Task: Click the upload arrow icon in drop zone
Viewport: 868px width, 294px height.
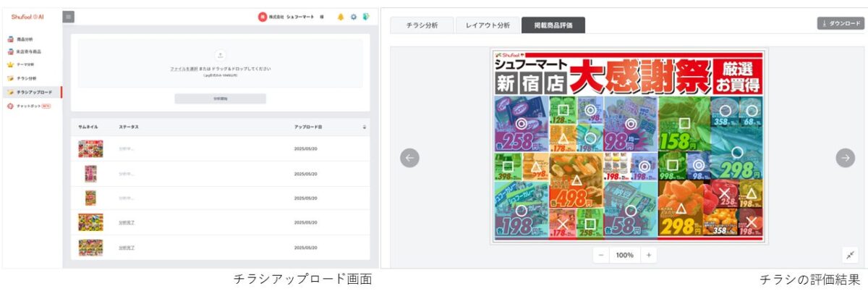Action: tap(221, 55)
